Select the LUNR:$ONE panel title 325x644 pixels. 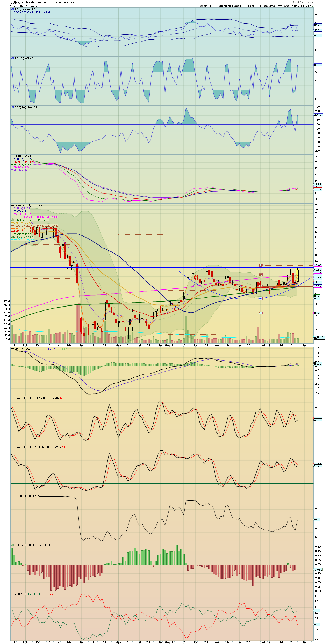(x=23, y=156)
